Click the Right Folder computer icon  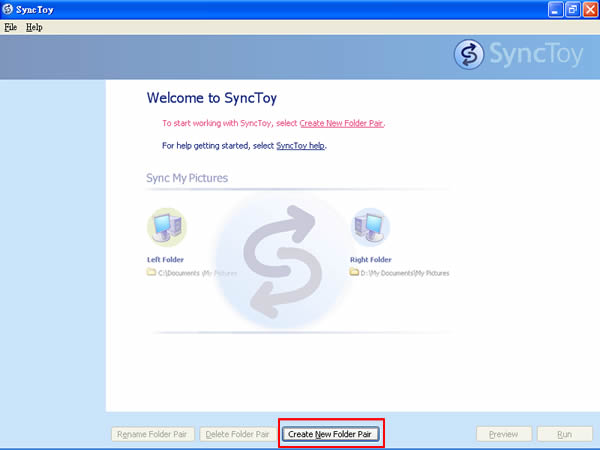(370, 227)
